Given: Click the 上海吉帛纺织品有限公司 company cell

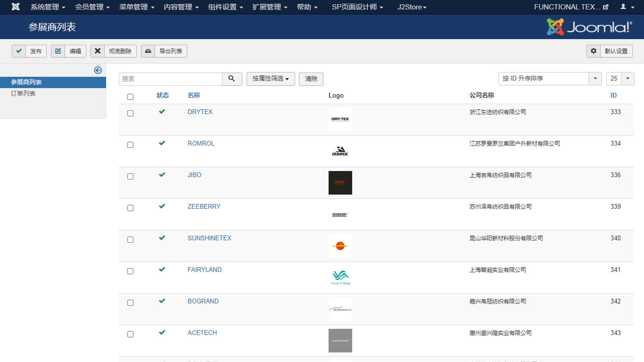Looking at the screenshot, I should (500, 175).
